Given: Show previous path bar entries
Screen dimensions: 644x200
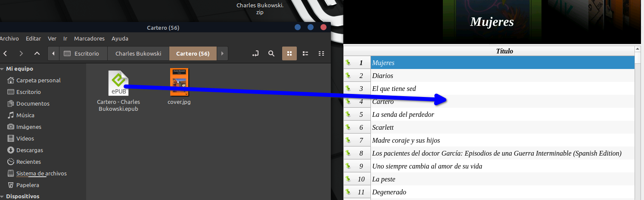Looking at the screenshot, I should coord(53,53).
